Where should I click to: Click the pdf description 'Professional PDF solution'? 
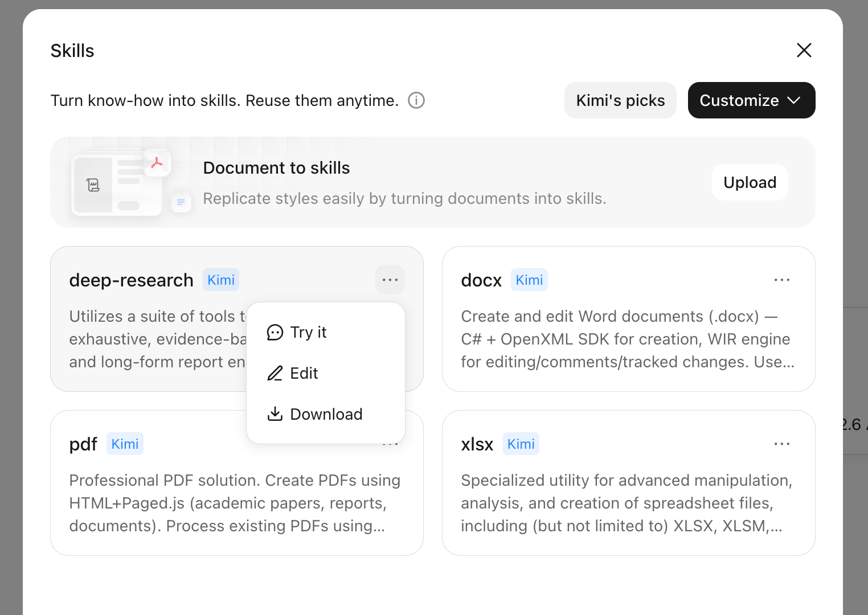click(235, 503)
